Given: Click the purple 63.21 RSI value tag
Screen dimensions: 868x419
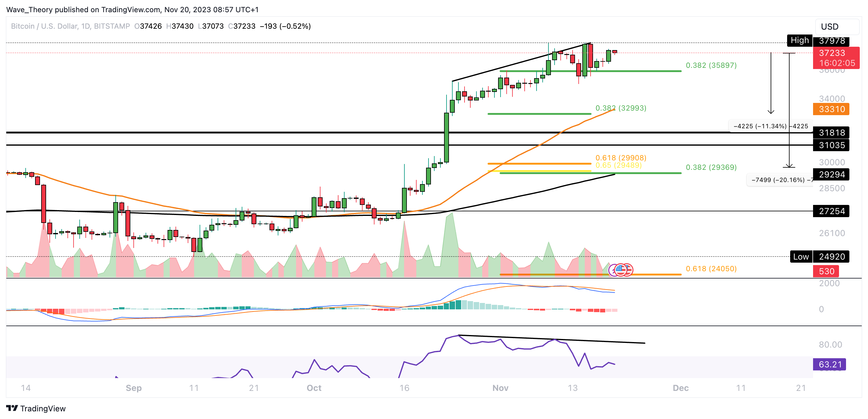Looking at the screenshot, I should [x=830, y=364].
